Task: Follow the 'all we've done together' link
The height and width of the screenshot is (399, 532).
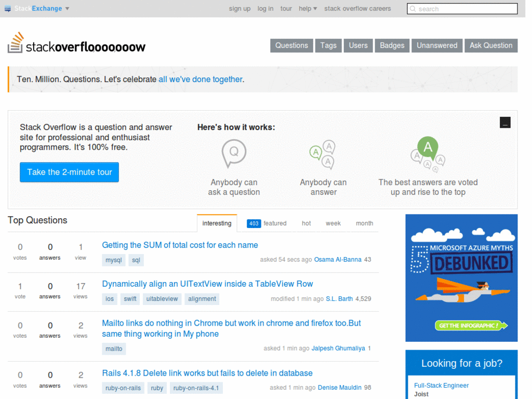Action: coord(201,79)
